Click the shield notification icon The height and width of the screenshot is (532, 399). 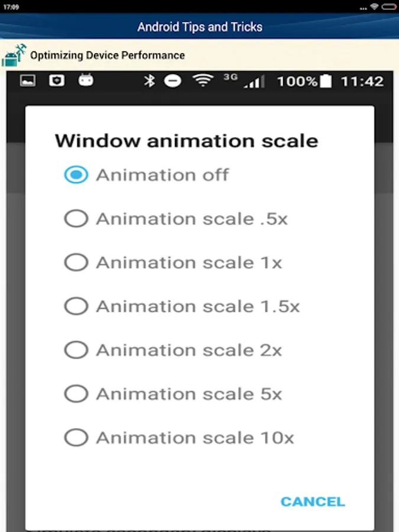click(x=57, y=81)
